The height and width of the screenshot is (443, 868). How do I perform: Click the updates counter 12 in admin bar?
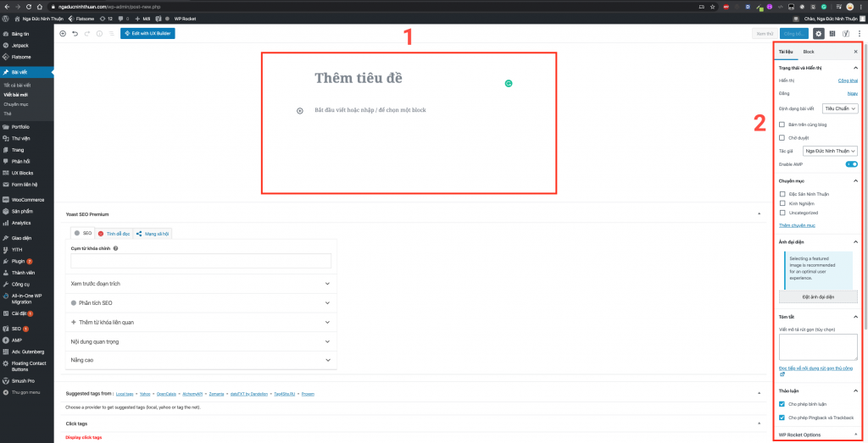[106, 19]
